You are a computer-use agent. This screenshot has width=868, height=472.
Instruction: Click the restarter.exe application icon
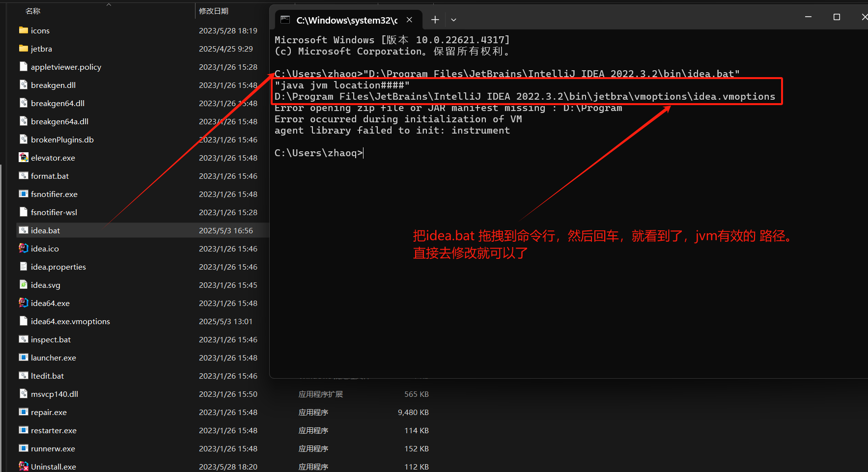click(x=23, y=430)
